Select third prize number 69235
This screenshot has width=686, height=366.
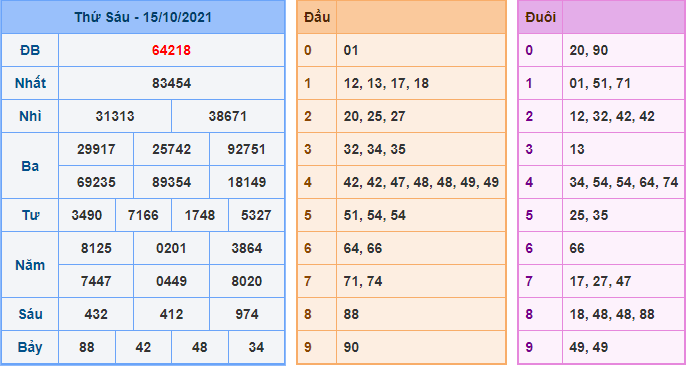pyautogui.click(x=96, y=182)
